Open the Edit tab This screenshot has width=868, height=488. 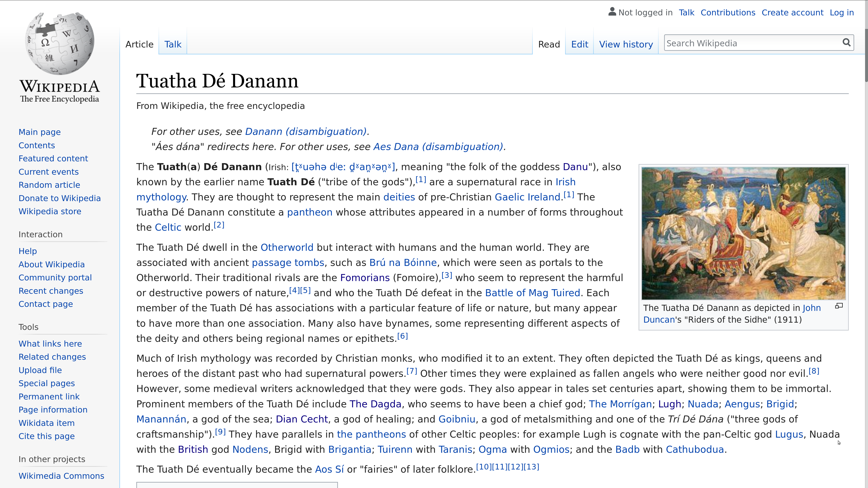coord(580,45)
